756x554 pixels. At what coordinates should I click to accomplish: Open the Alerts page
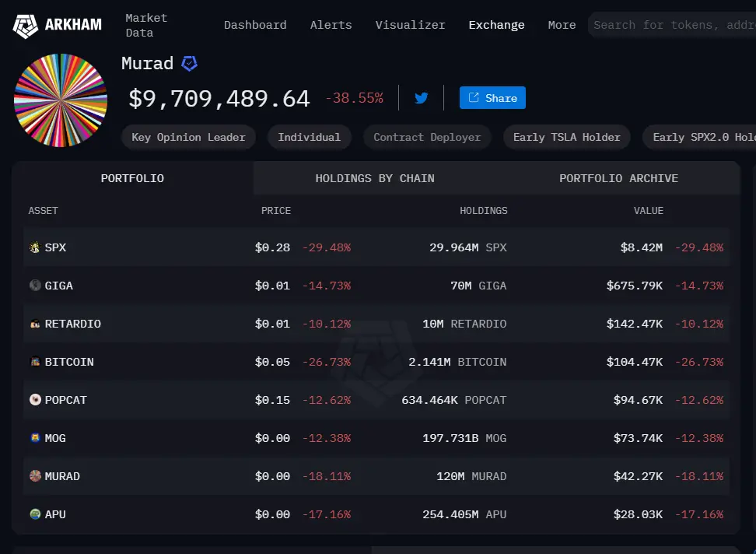[x=331, y=25]
